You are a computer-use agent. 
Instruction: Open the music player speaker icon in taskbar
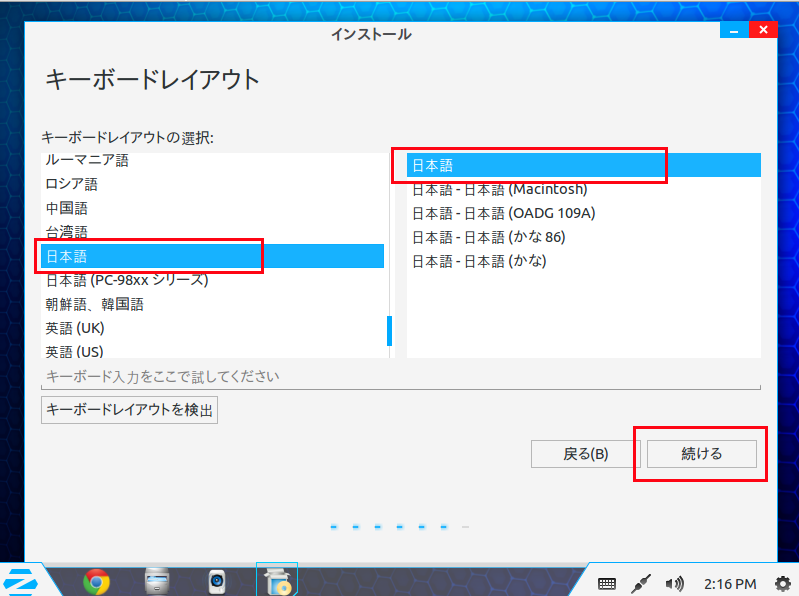[217, 582]
